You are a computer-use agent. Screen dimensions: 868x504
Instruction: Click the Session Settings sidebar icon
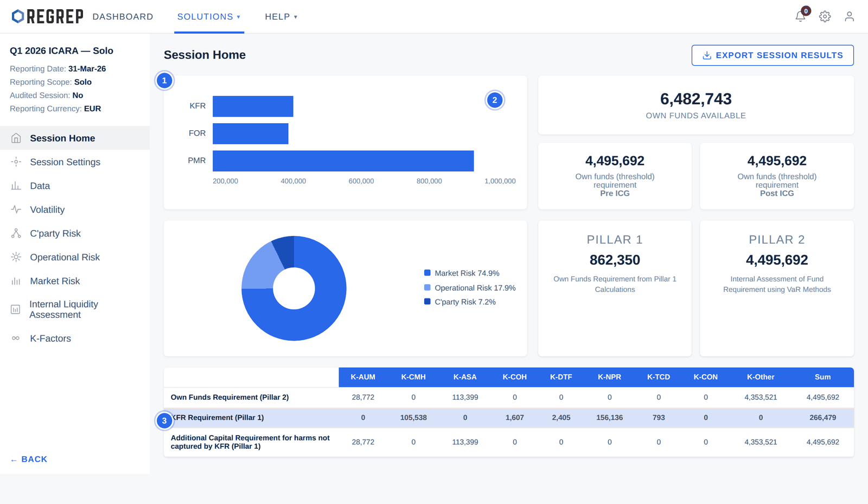[x=16, y=162]
